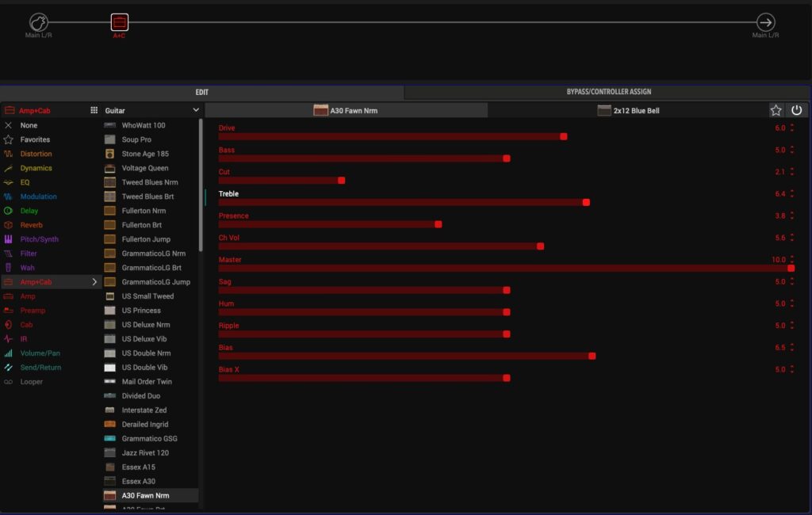Viewport: 812px width, 515px height.
Task: Select the Delay effects category
Action: coord(31,211)
